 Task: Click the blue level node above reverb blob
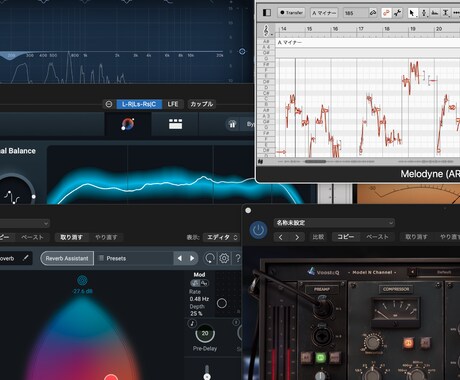click(x=82, y=280)
